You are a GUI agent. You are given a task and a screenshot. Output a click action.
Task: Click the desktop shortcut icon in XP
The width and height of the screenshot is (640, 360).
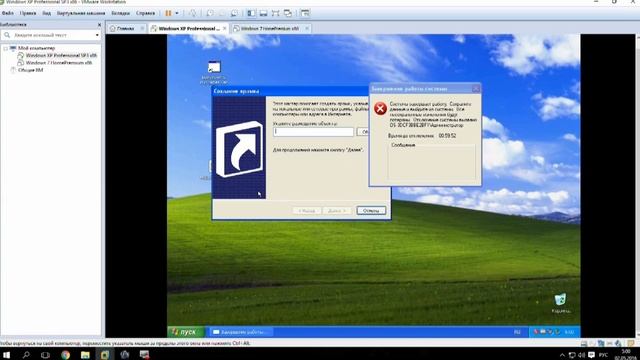pos(214,67)
